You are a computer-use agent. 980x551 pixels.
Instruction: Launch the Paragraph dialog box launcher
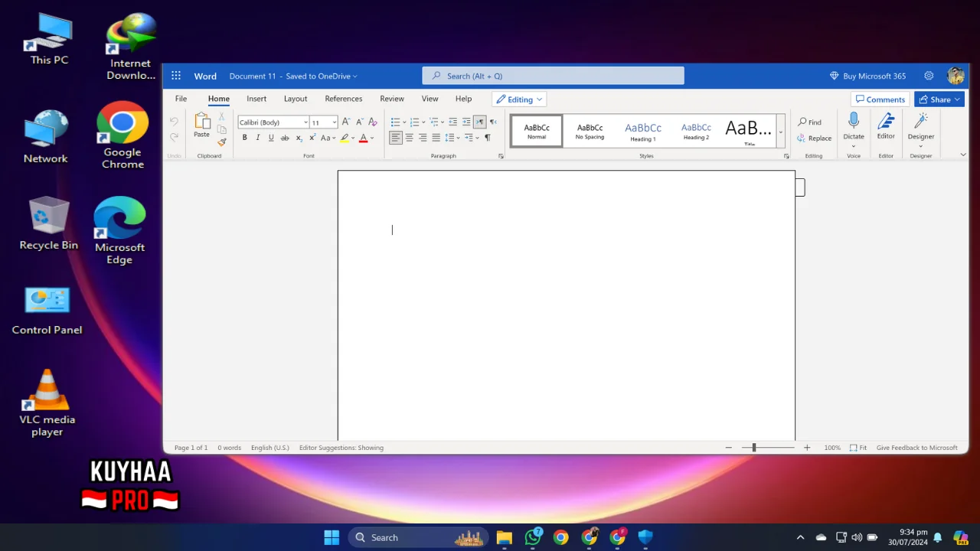501,156
